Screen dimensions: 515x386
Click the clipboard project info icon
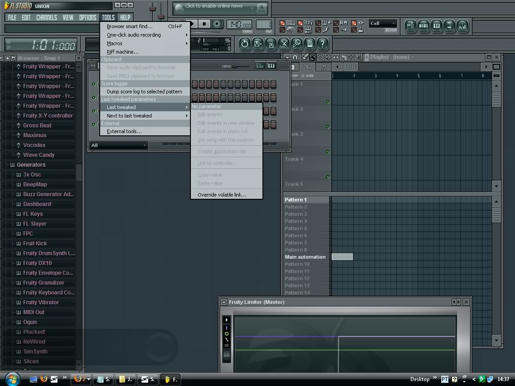(x=309, y=43)
